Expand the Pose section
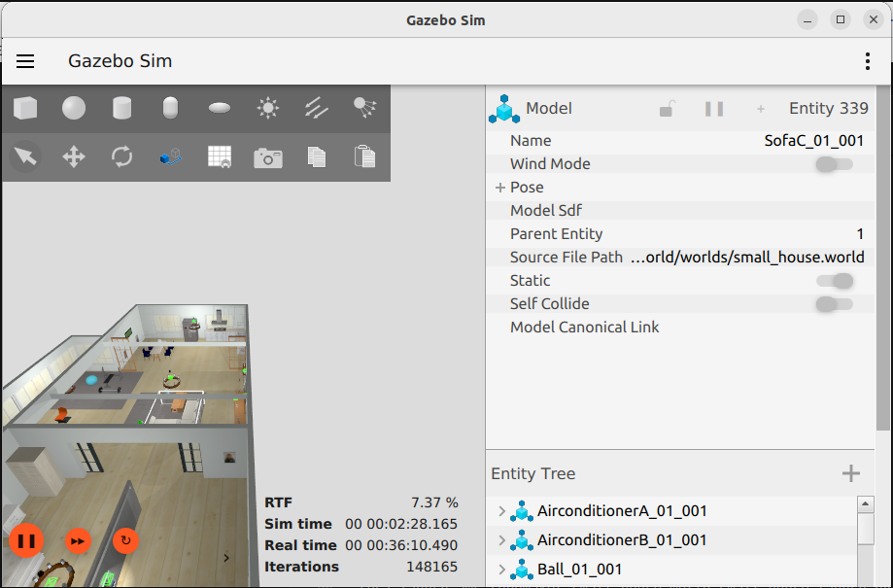This screenshot has width=893, height=588. pyautogui.click(x=501, y=188)
